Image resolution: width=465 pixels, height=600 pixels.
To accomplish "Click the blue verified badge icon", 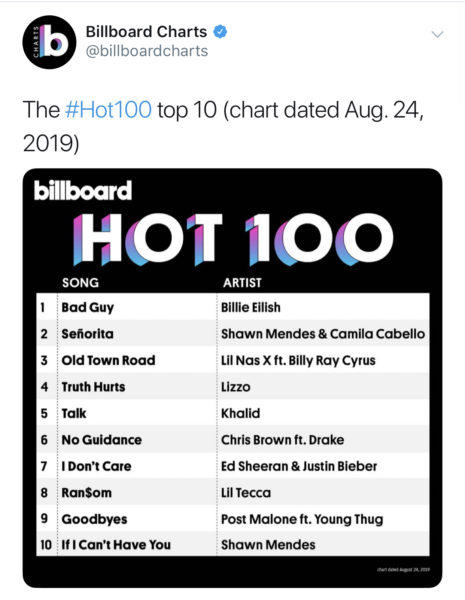I will [220, 31].
